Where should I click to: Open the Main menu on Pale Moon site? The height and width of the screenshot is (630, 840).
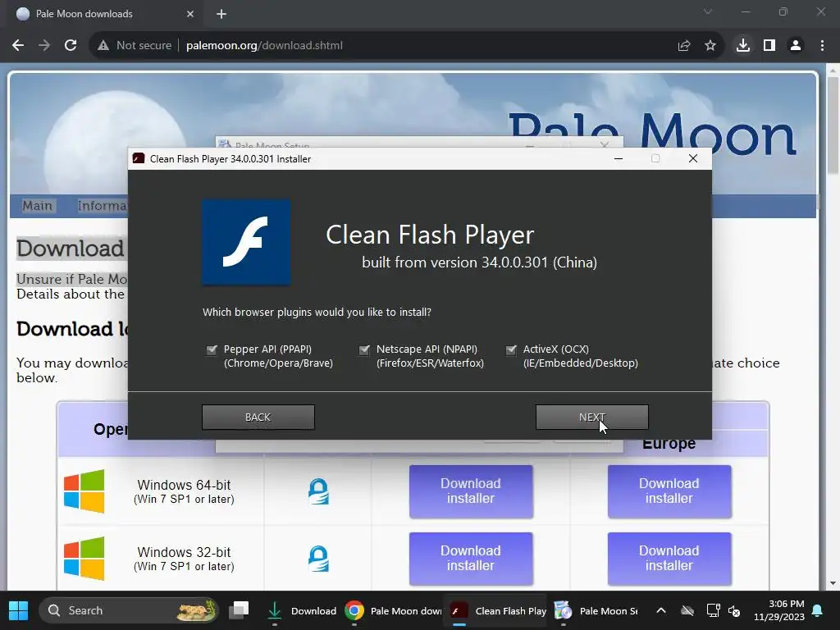point(37,206)
